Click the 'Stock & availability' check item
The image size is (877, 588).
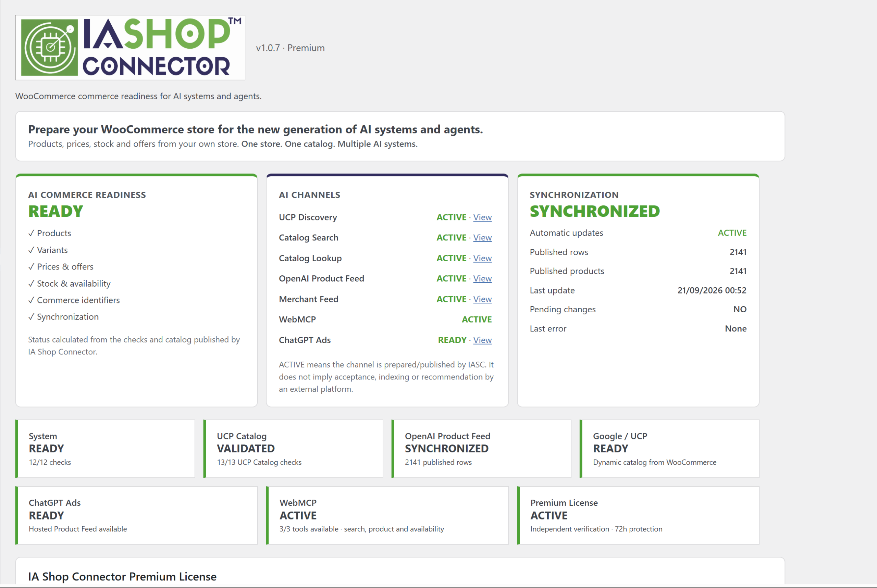pos(70,284)
